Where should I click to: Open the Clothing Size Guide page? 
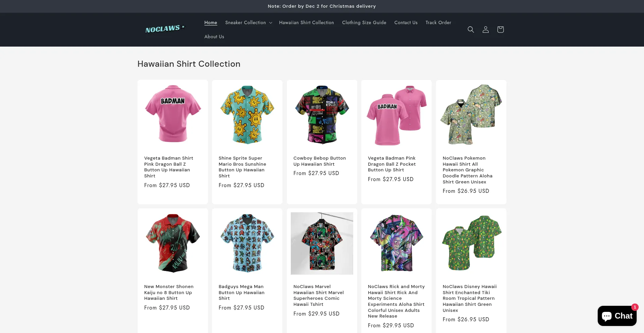tap(364, 22)
